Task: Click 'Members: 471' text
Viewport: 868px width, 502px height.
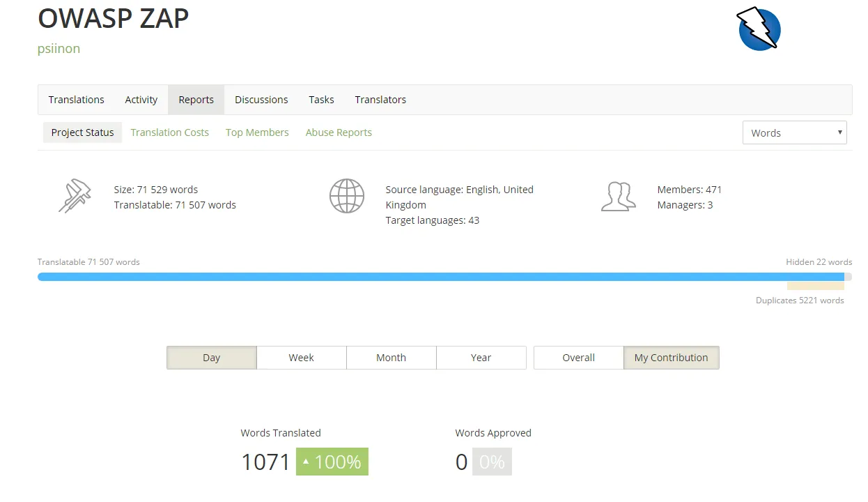Action: [690, 190]
